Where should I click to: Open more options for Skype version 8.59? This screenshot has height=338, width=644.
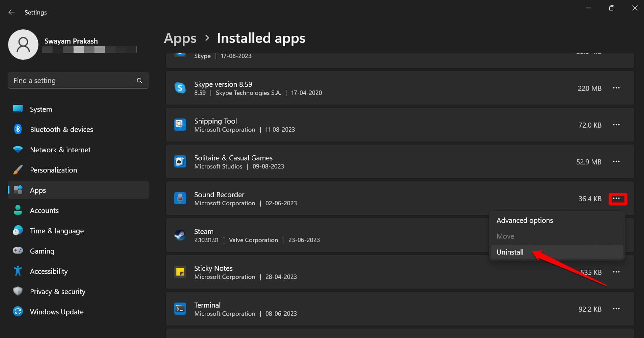pos(616,88)
